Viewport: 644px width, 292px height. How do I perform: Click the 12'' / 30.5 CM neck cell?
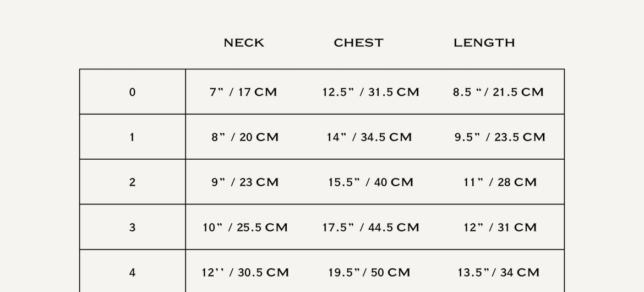click(x=245, y=273)
